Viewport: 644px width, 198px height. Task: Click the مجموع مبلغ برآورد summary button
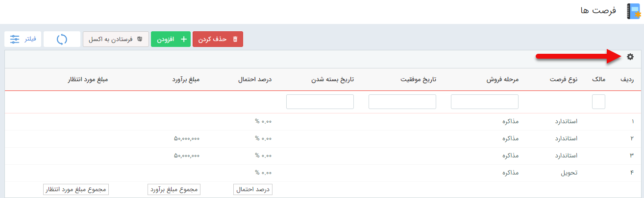(174, 190)
